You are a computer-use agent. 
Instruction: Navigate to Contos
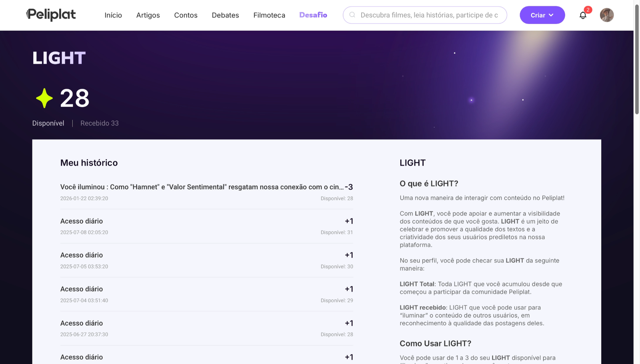point(186,15)
